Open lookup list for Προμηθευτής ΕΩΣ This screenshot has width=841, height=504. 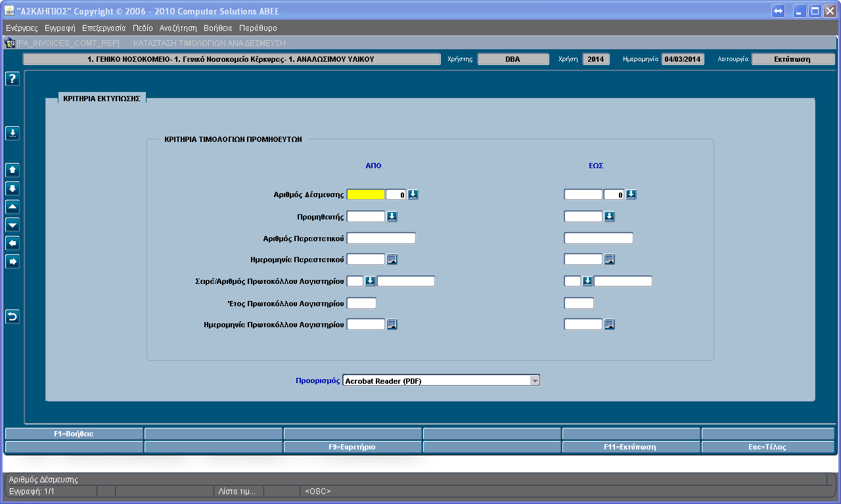pos(609,216)
